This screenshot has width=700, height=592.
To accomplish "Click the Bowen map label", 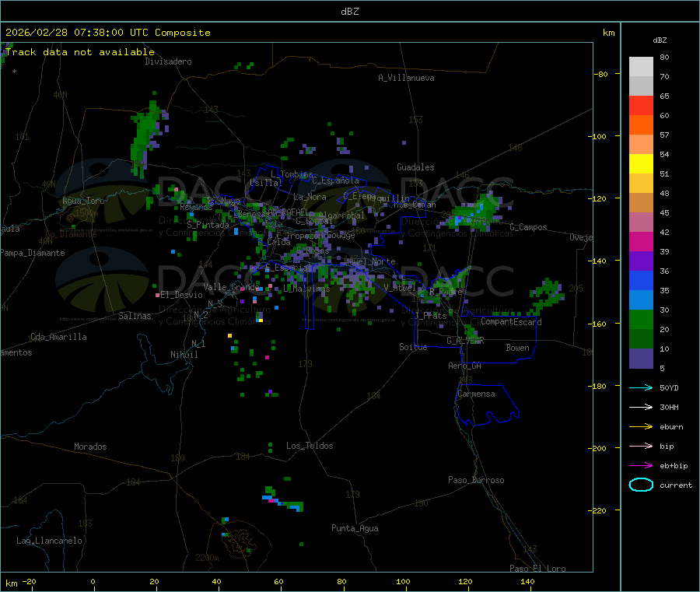I will 517,348.
